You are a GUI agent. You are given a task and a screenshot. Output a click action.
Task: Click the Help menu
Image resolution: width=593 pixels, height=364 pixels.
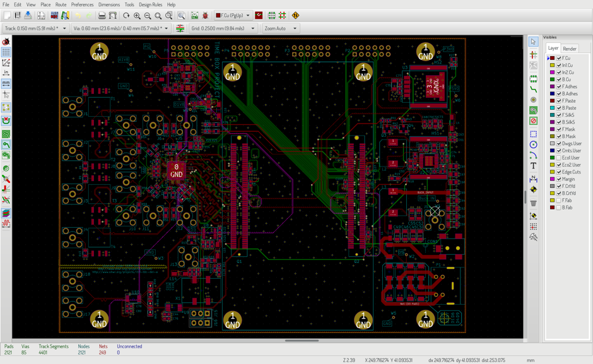(x=172, y=4)
